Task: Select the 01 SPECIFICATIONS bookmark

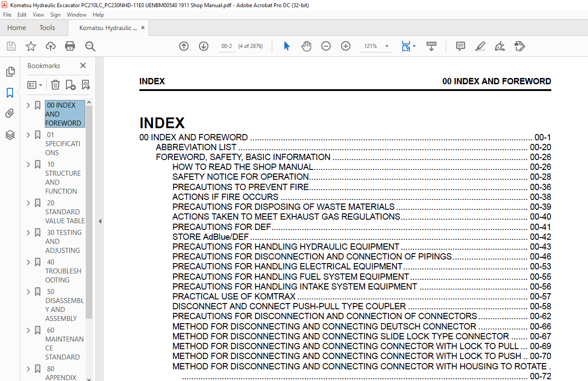Action: [63, 143]
